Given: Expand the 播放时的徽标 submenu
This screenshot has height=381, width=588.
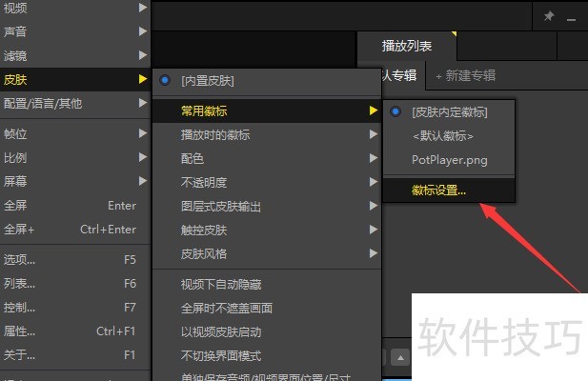Looking at the screenshot, I should tap(267, 135).
